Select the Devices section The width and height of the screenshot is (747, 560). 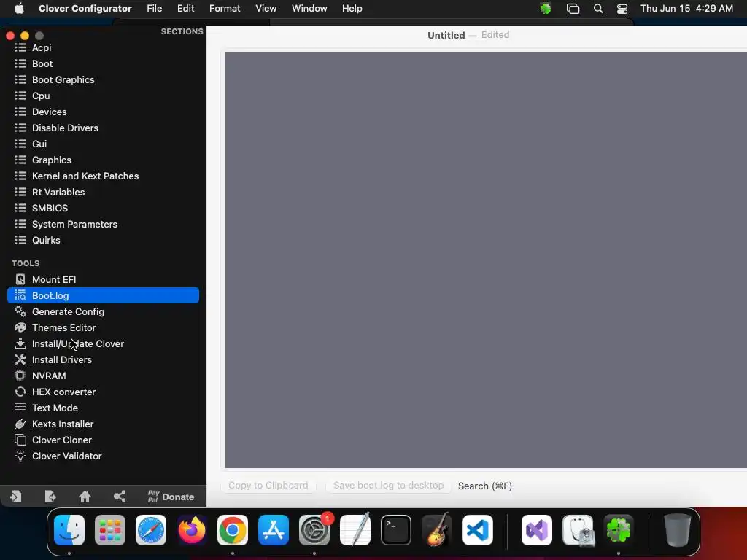tap(103, 112)
